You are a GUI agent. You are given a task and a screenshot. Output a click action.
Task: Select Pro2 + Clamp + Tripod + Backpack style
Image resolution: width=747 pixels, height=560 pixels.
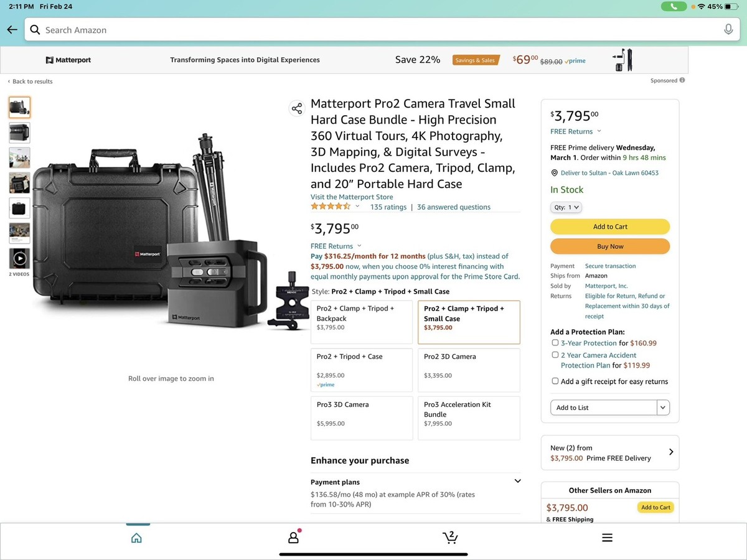point(362,322)
